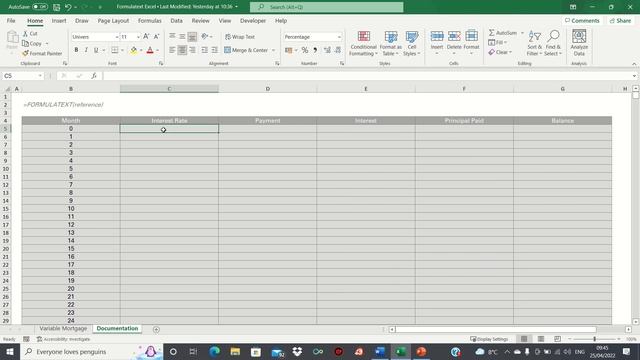Open the File menu
Viewport: 640px width, 360px height.
(x=11, y=21)
